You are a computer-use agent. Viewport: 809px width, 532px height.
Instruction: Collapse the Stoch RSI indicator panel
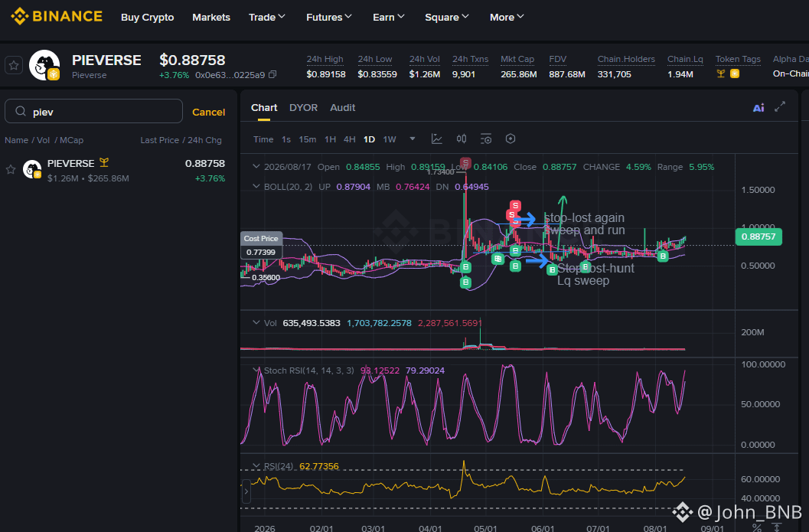coord(256,370)
